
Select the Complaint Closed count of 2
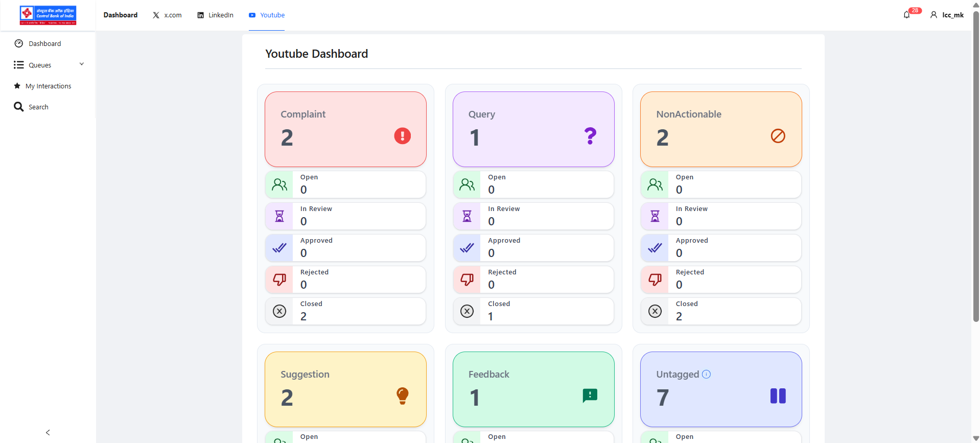pos(304,316)
